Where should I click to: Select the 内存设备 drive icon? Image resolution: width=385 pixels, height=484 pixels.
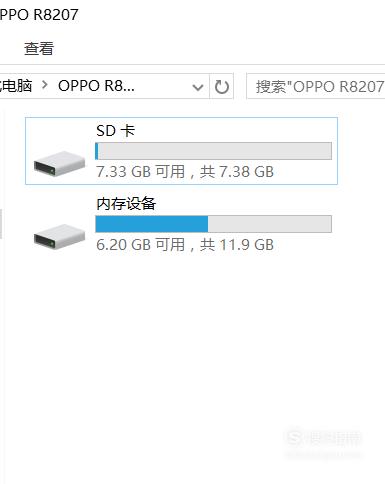click(x=59, y=236)
